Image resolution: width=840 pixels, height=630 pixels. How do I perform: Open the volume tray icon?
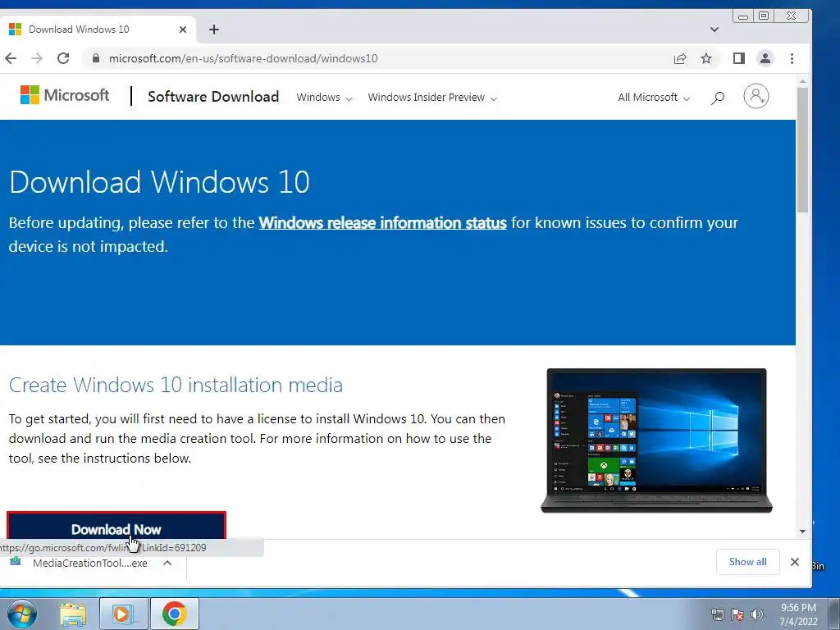point(757,614)
